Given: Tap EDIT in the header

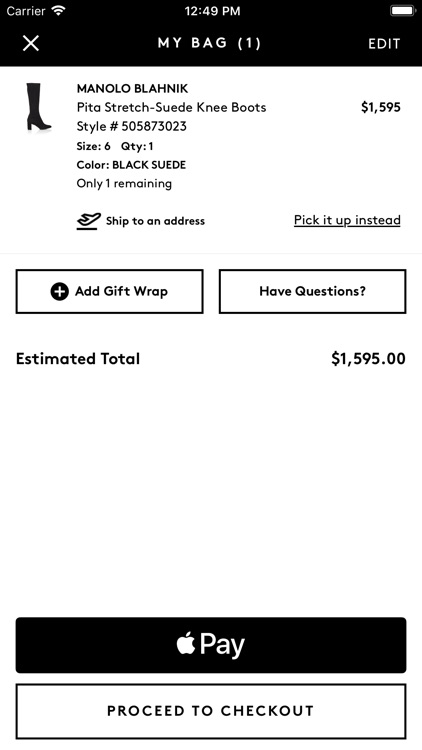Looking at the screenshot, I should point(384,44).
